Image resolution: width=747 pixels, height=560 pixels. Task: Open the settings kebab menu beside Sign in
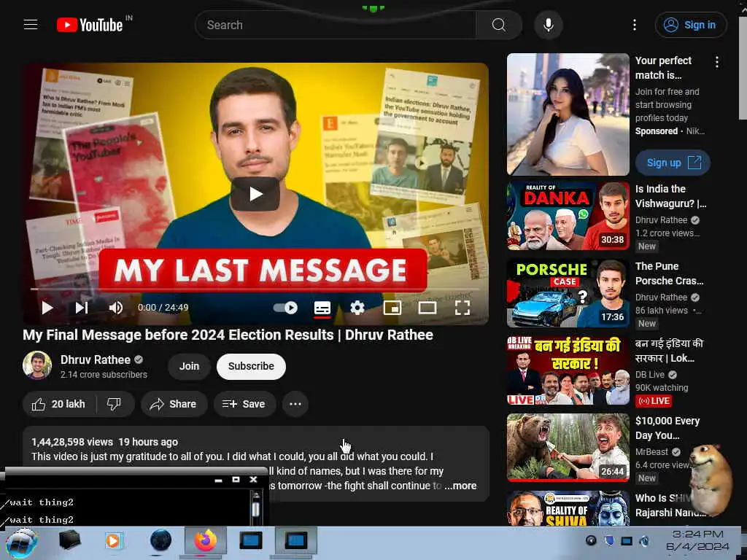pyautogui.click(x=634, y=25)
